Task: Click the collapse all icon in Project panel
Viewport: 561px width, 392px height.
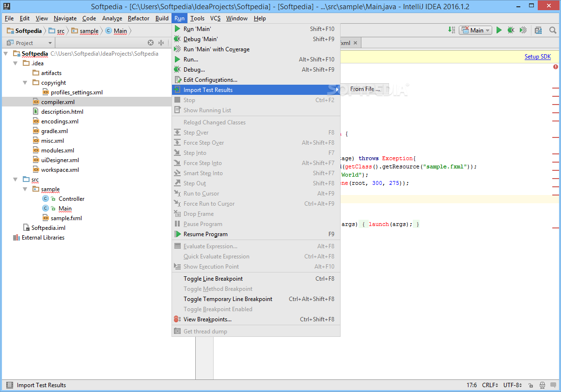Action: click(161, 43)
